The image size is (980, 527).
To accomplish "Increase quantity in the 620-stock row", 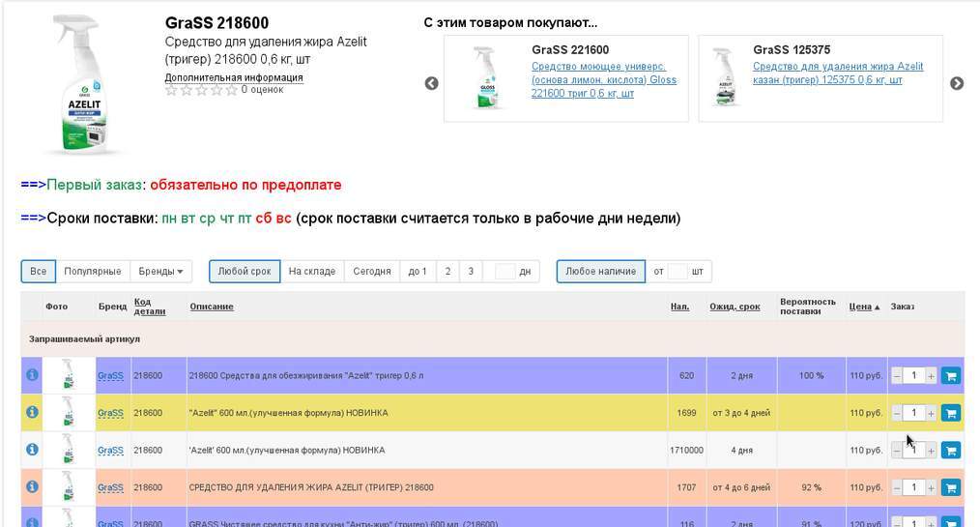I will coord(931,376).
